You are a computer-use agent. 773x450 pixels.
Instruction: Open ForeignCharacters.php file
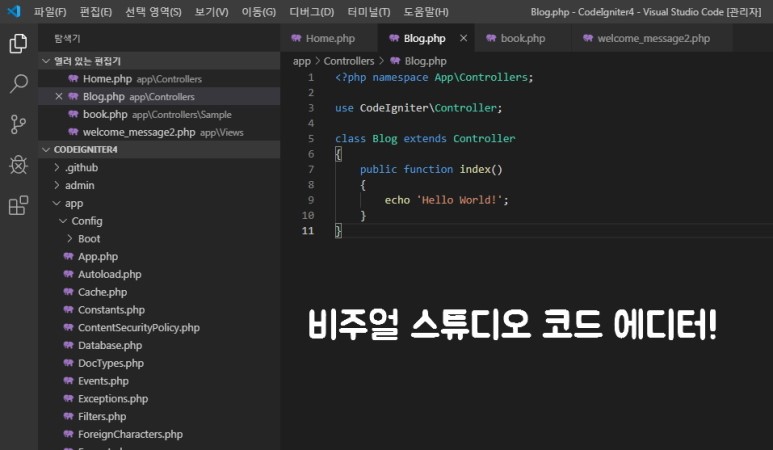(159, 434)
